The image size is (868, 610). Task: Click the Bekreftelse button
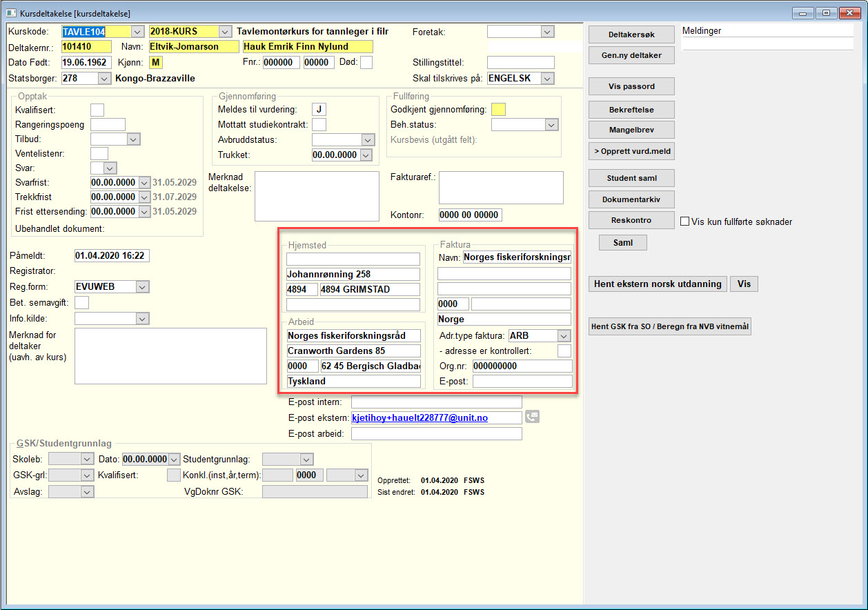coord(631,110)
